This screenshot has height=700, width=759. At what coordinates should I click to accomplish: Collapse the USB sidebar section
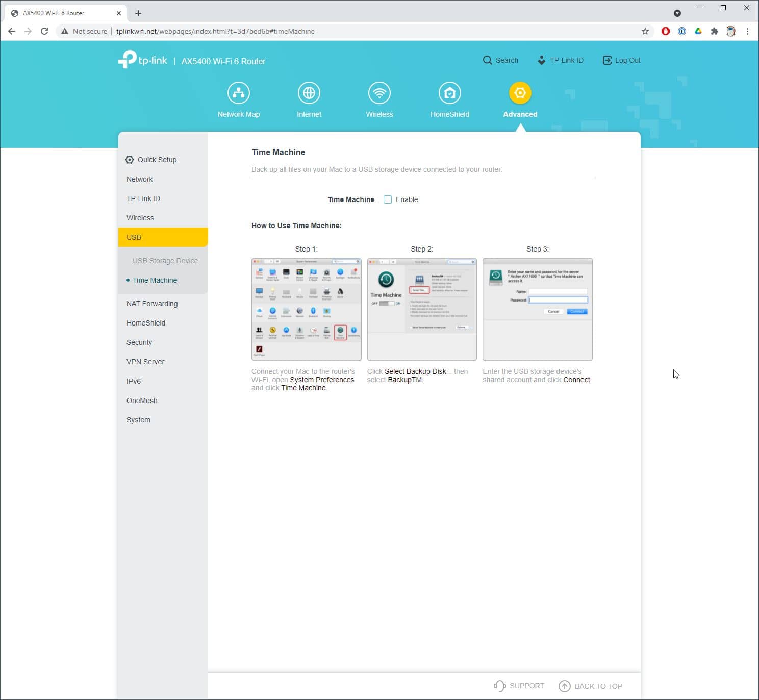pos(163,237)
